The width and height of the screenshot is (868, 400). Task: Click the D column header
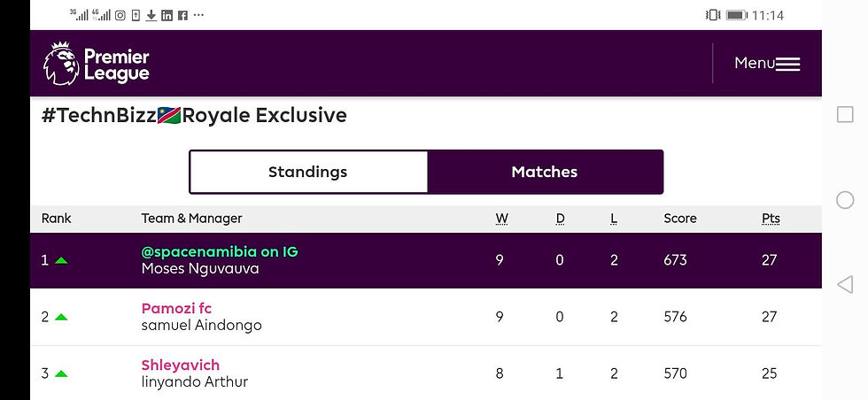click(560, 219)
